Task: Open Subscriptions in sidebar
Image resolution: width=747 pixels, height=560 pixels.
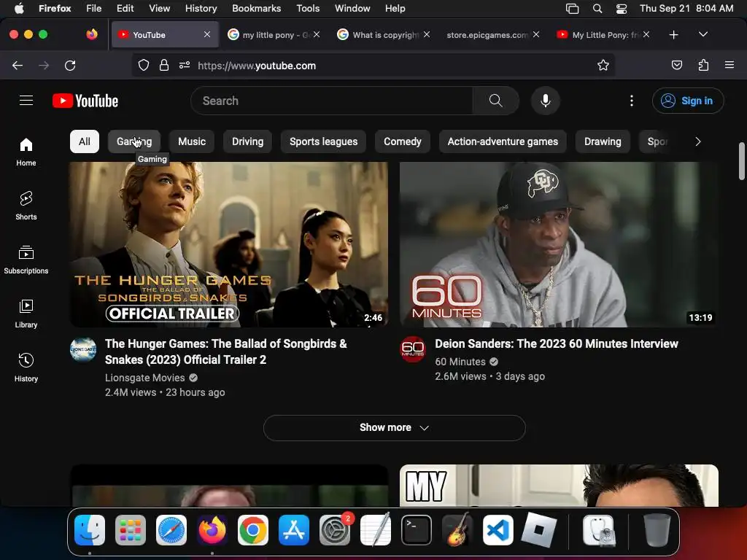Action: tap(26, 260)
